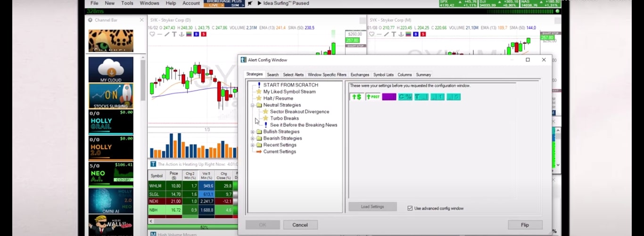Switch to the Select Alerts tab
Image resolution: width=644 pixels, height=236 pixels.
[293, 75]
